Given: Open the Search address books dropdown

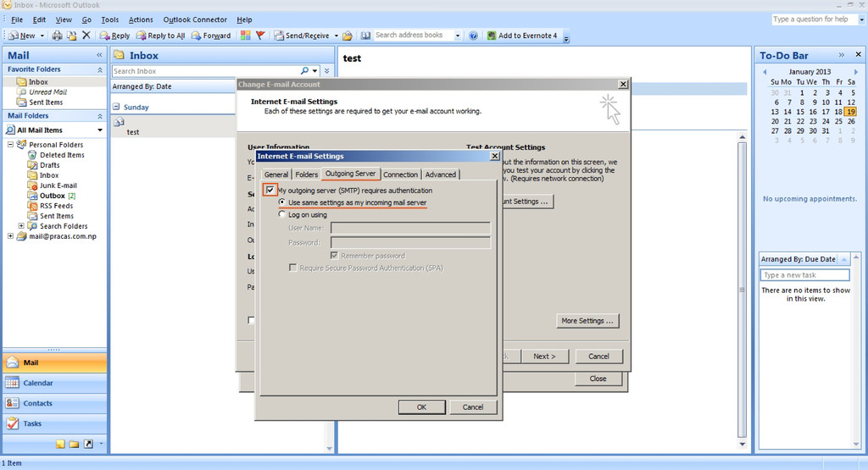Looking at the screenshot, I should pyautogui.click(x=457, y=36).
